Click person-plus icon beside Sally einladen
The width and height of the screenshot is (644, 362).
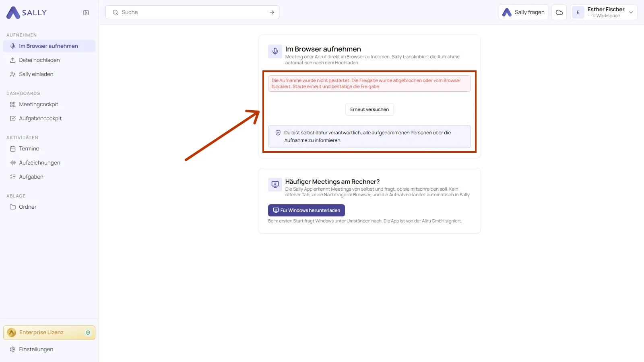coord(13,74)
